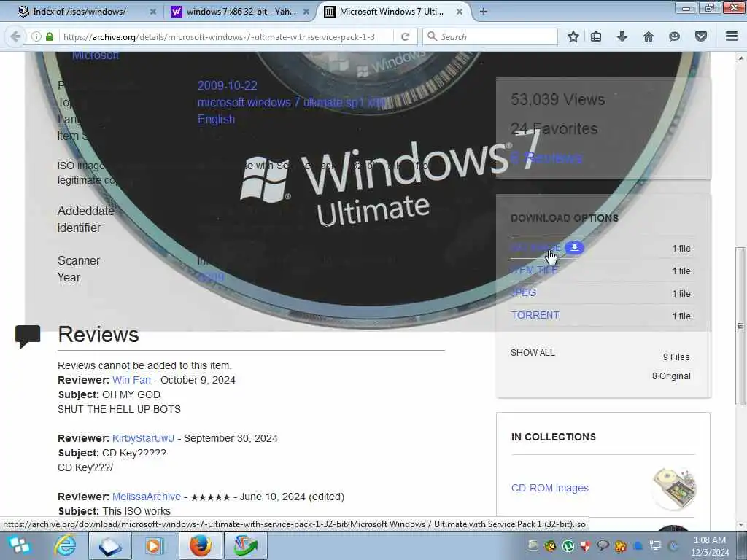Download via the ITEM TILE link

pos(534,270)
